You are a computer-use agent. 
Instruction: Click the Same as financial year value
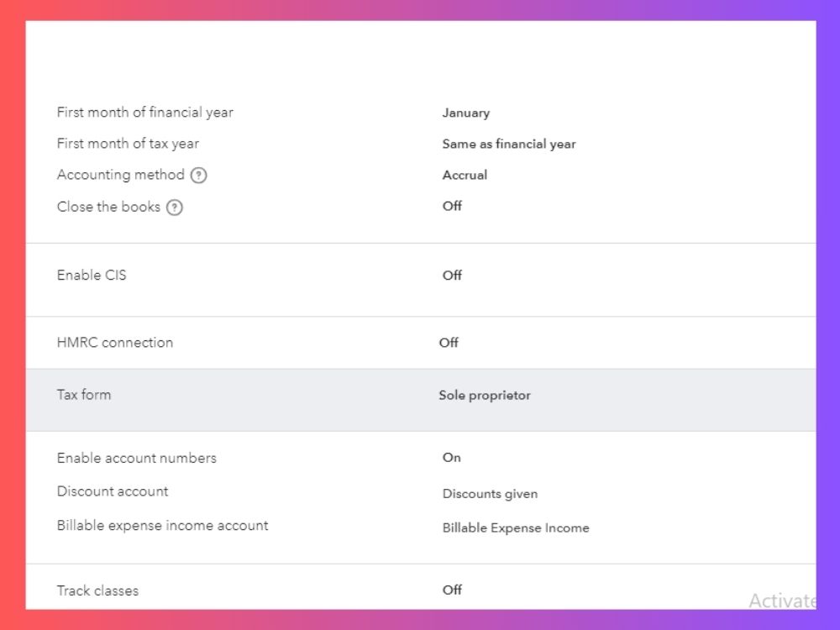(x=509, y=144)
